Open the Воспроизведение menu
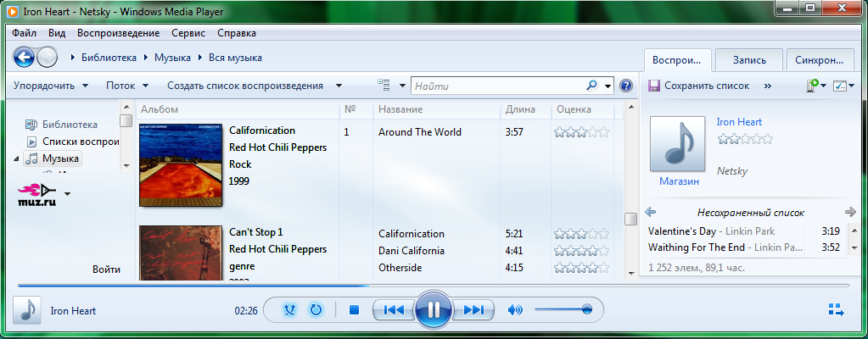The width and height of the screenshot is (868, 339). 118,33
